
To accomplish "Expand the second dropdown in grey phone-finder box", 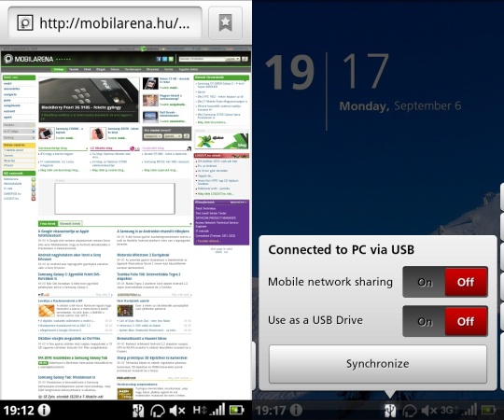I will [173, 136].
